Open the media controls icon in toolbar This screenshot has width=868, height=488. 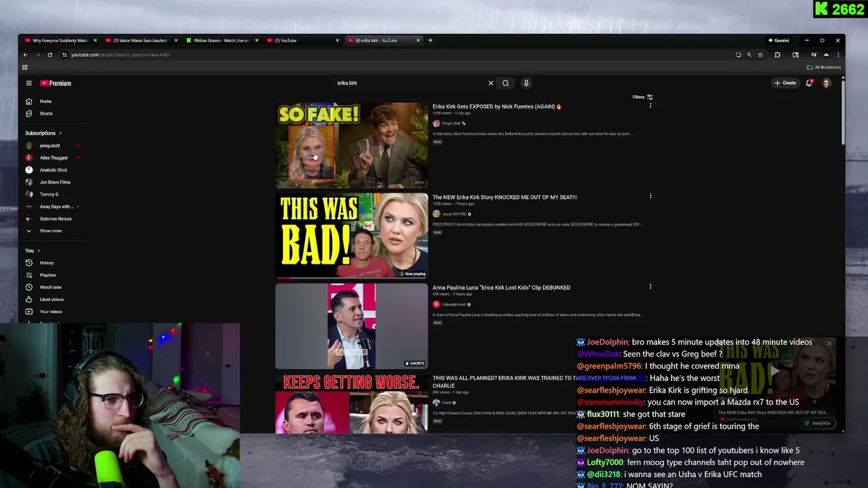pyautogui.click(x=814, y=55)
